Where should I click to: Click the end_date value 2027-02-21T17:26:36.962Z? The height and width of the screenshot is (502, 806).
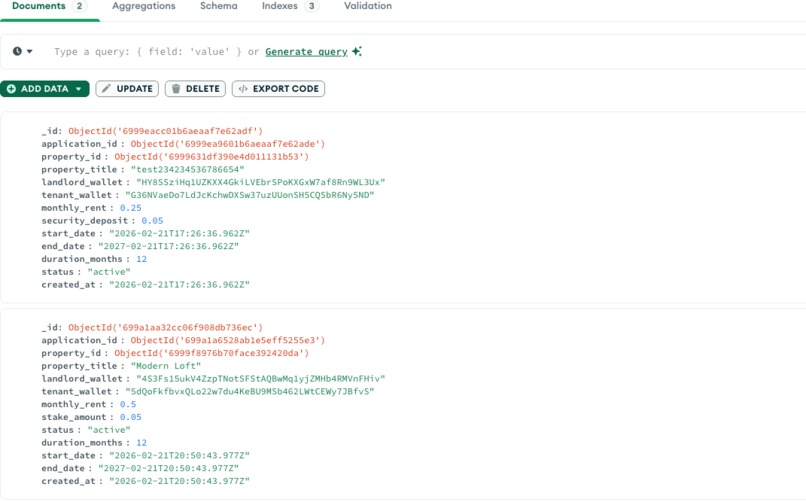tap(169, 247)
